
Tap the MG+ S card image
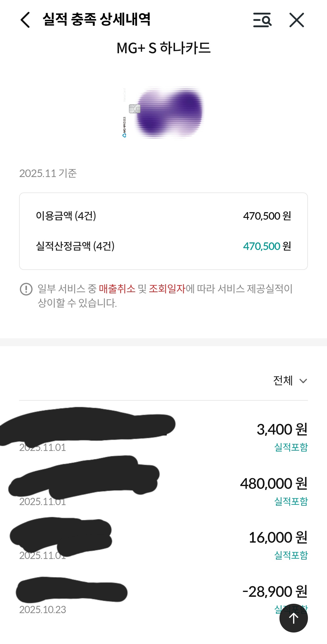(x=163, y=113)
